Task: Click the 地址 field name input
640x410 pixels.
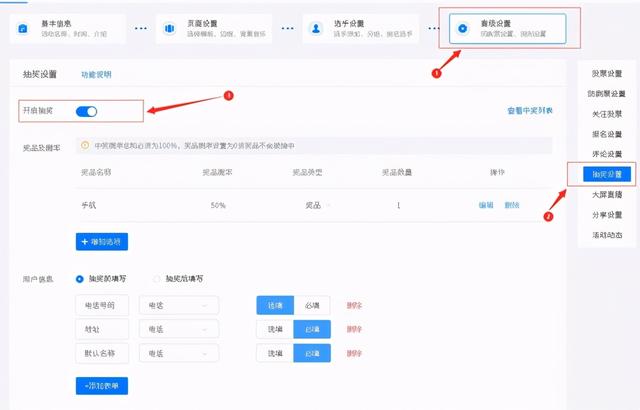Action: (x=102, y=329)
